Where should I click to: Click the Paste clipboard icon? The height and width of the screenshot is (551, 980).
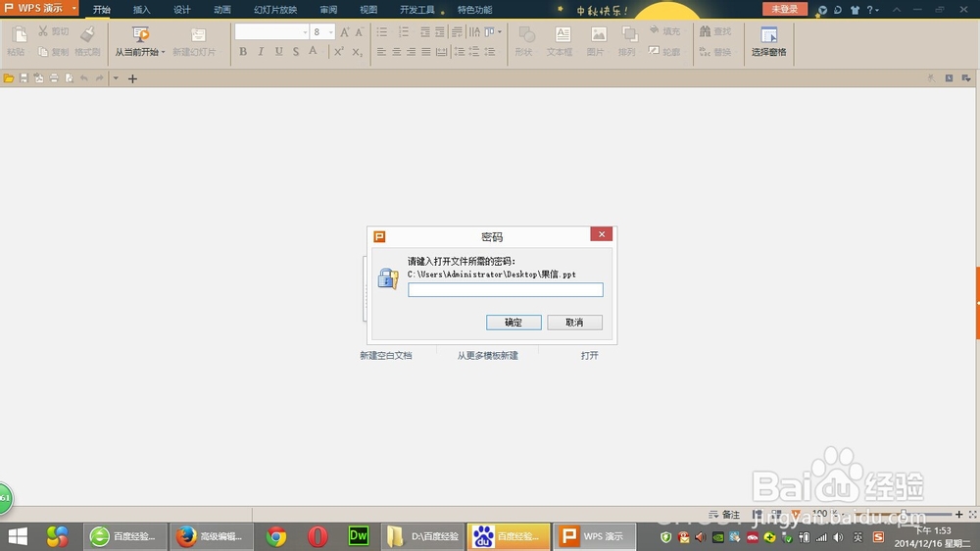pyautogui.click(x=18, y=35)
